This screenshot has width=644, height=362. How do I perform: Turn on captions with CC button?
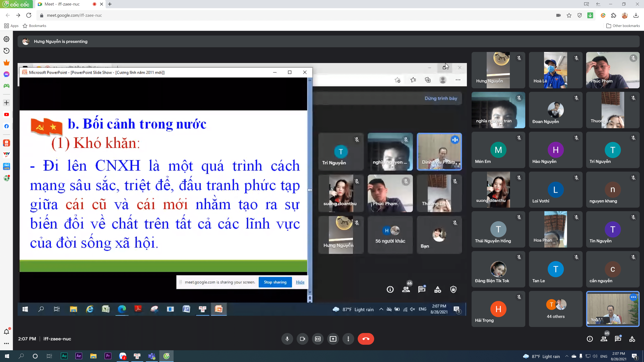coord(318,339)
